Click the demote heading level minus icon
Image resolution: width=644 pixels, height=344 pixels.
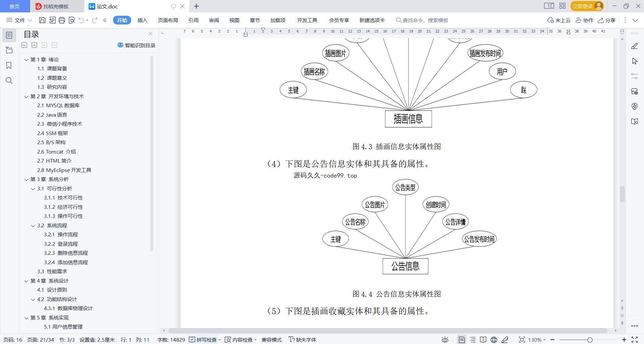(x=54, y=45)
